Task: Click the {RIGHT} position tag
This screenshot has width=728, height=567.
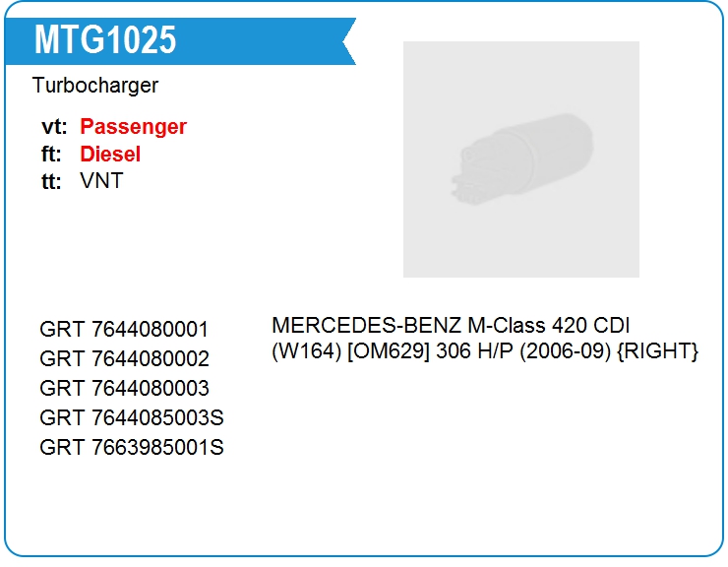Action: tap(659, 351)
